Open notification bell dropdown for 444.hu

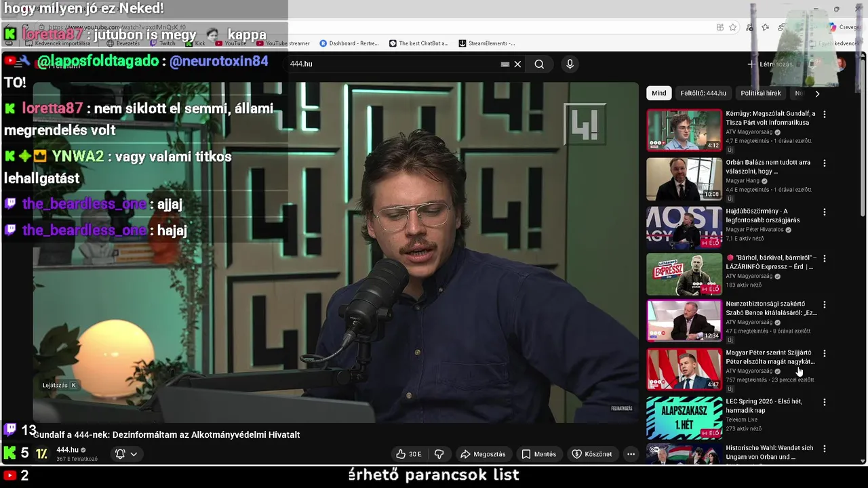[x=126, y=454]
